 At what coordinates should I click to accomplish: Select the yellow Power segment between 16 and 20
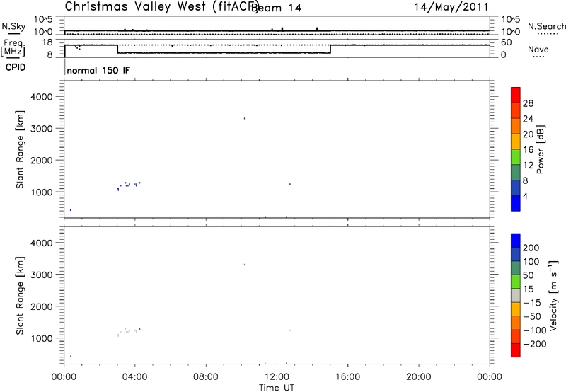pyautogui.click(x=516, y=142)
